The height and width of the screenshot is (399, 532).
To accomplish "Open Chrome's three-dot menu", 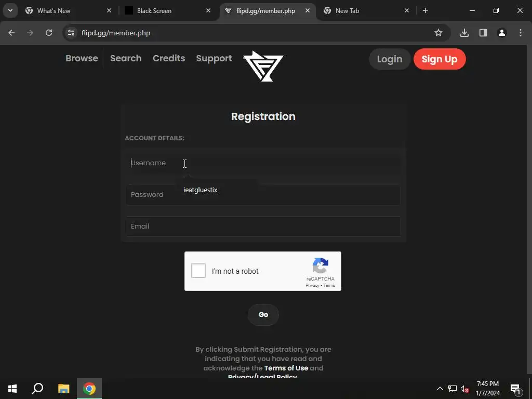I will click(520, 33).
